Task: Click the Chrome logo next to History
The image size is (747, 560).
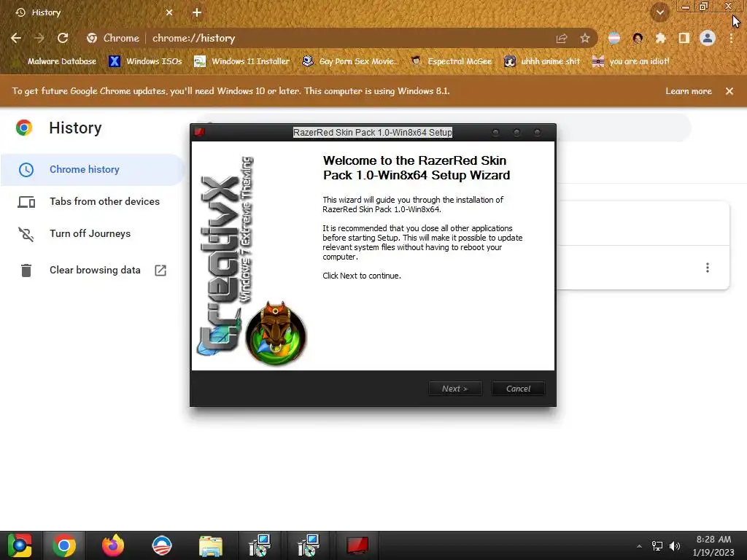Action: [x=24, y=128]
